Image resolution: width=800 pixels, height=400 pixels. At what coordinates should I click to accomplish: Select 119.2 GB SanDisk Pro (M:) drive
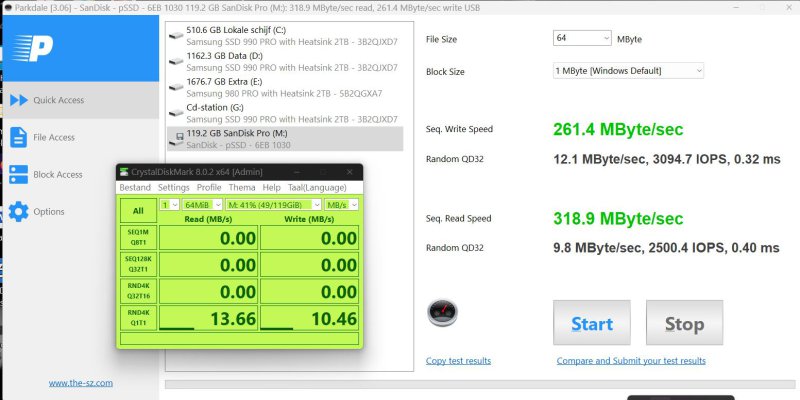[x=286, y=139]
